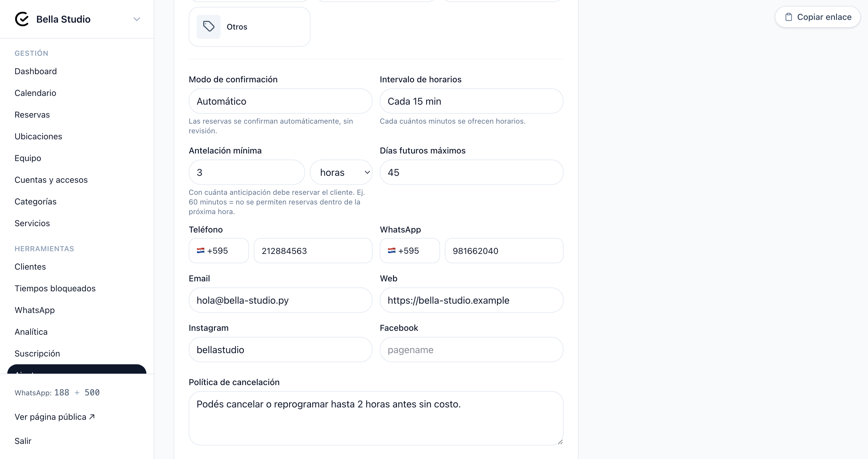
Task: Go to Suscripción page
Action: [37, 354]
